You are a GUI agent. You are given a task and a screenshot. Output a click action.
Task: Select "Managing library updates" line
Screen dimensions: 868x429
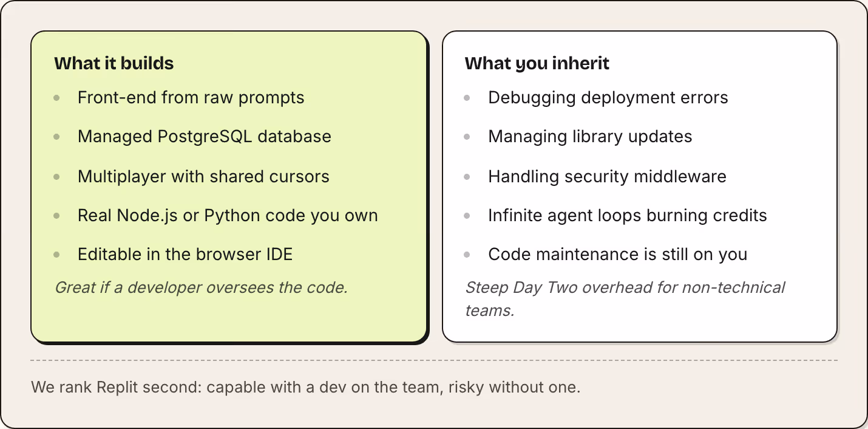click(590, 136)
